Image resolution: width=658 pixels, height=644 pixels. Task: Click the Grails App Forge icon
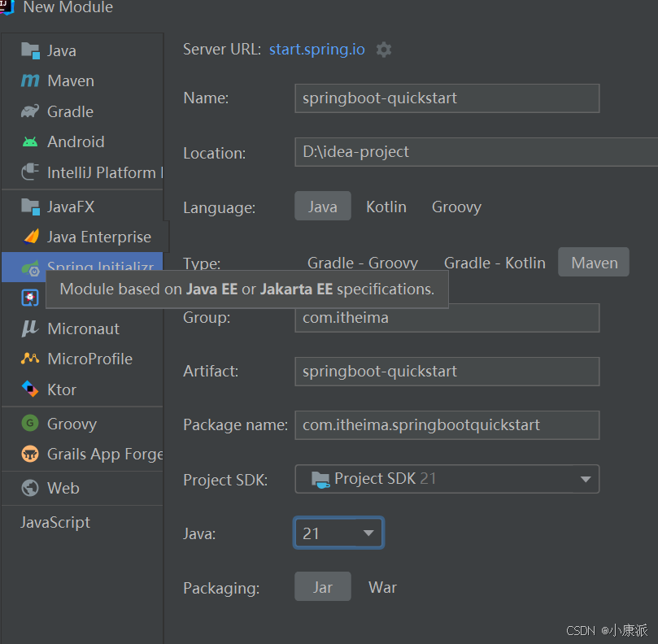30,454
